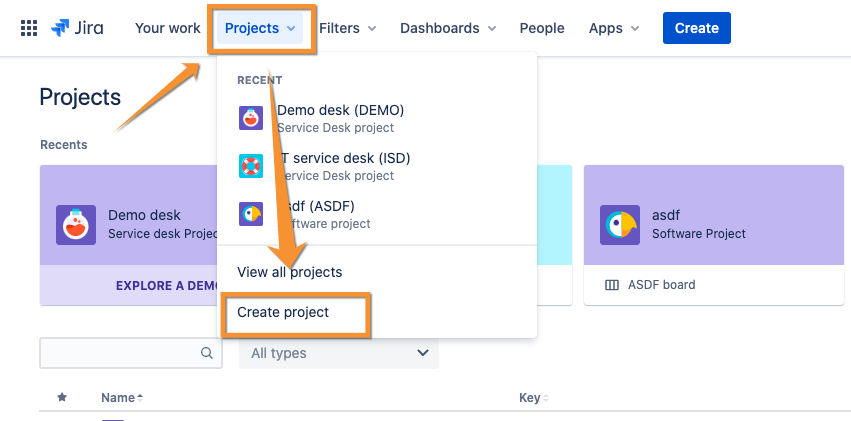
Task: Select the Demo desk flask icon in dropdown
Action: (251, 118)
